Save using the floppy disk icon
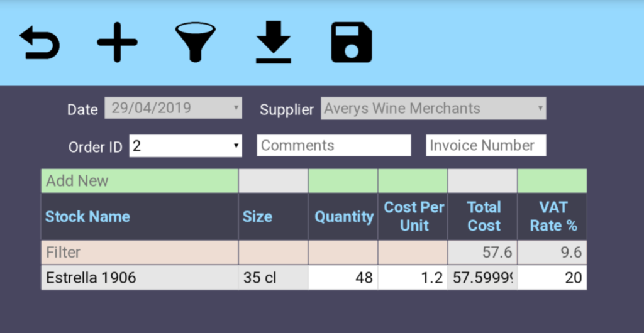Image resolution: width=644 pixels, height=333 pixels. [352, 43]
